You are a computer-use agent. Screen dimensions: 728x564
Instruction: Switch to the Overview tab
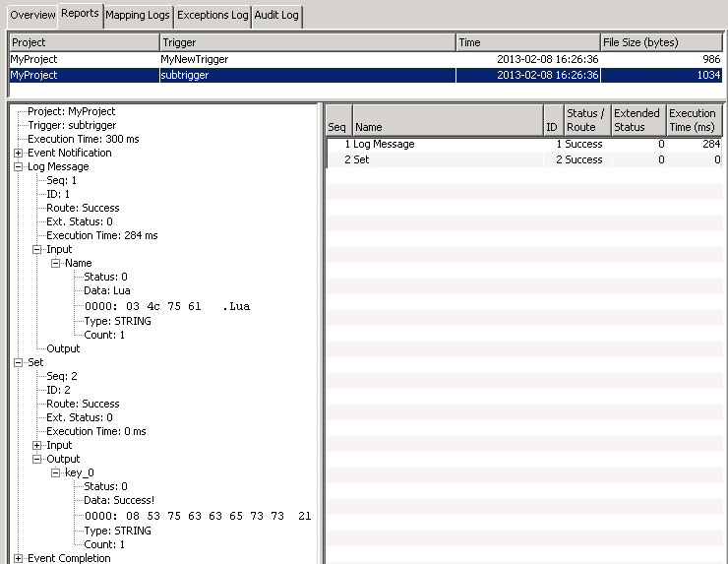pos(32,16)
